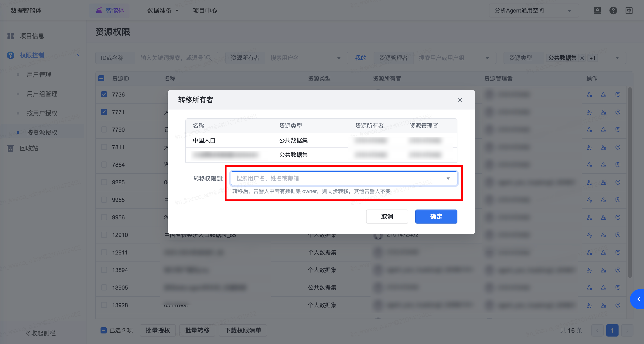
Task: Click manager assign icon for row 7736
Action: pos(603,95)
